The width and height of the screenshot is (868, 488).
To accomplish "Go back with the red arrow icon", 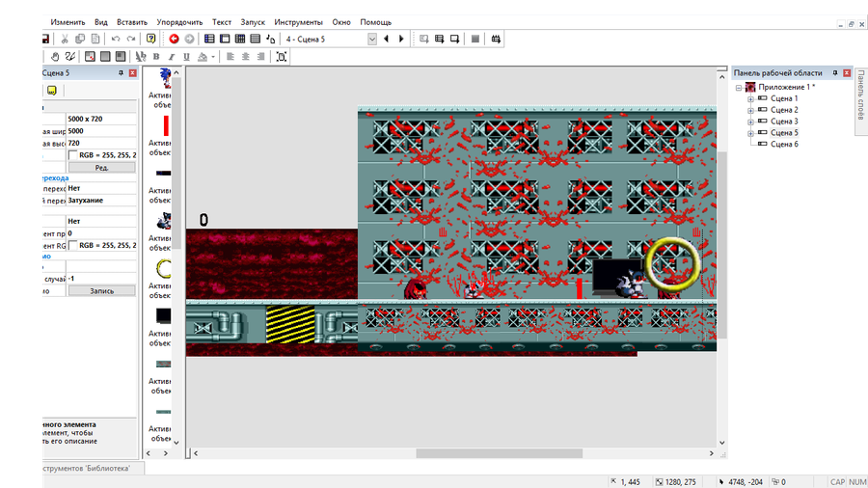I will 174,39.
